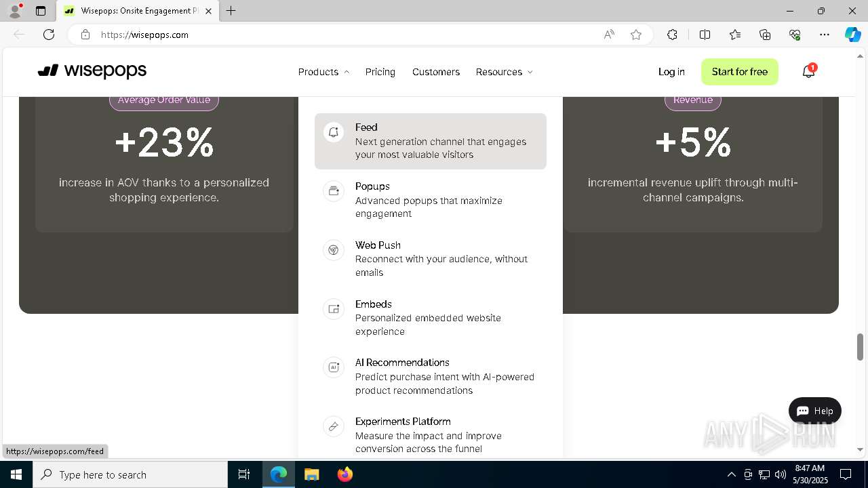Open Edge profile icon
The width and height of the screenshot is (868, 488).
point(15,11)
